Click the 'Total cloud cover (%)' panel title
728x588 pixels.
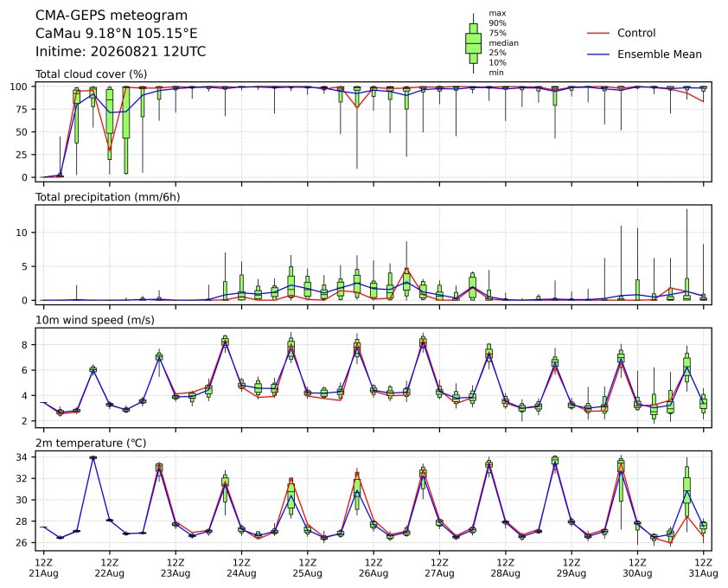click(91, 74)
